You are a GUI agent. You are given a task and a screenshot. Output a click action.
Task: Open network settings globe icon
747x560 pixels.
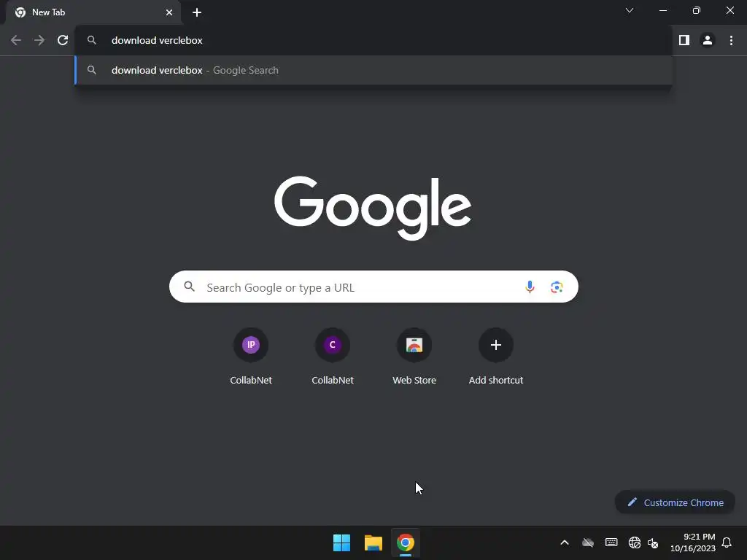(635, 542)
